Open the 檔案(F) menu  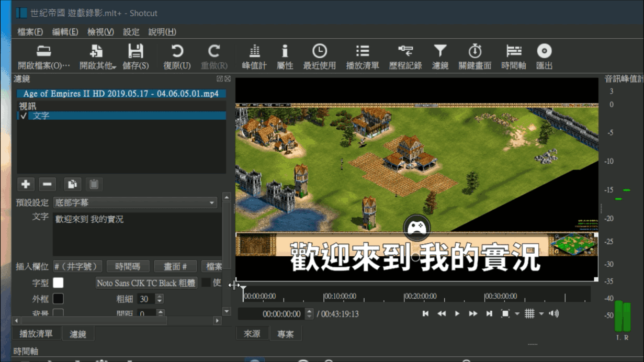tap(30, 32)
